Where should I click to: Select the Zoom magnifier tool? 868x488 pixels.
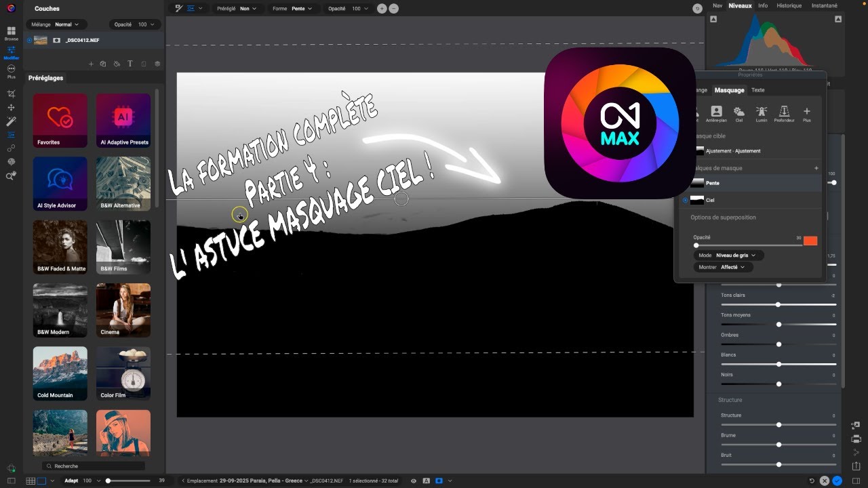[11, 176]
